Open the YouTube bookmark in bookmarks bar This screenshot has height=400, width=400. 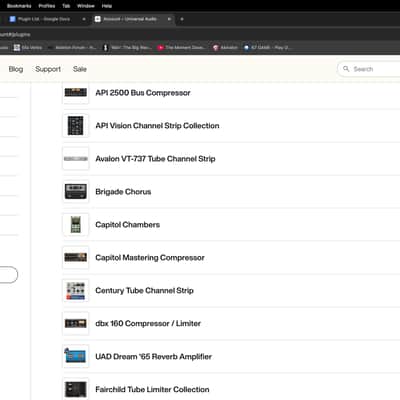(x=181, y=48)
